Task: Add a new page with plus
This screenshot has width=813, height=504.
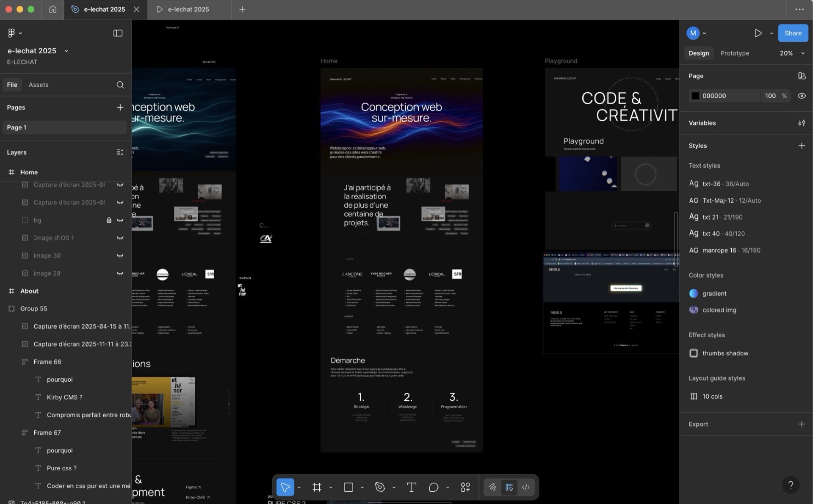Action: pos(120,107)
